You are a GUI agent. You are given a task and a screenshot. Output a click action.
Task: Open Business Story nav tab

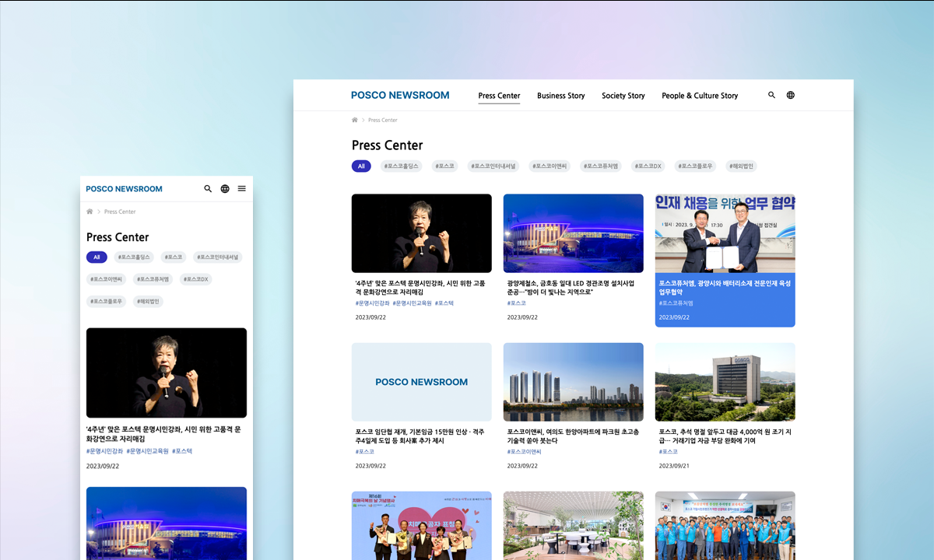click(560, 96)
